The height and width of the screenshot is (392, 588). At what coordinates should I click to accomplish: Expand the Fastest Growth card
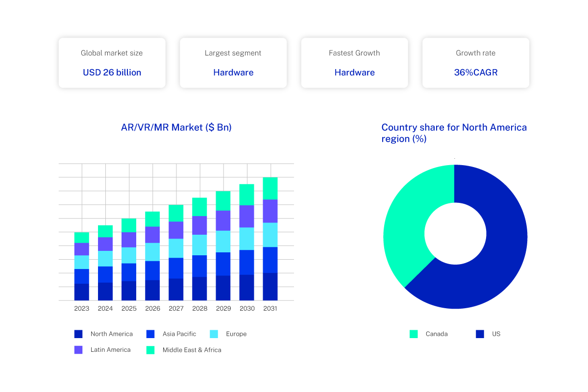pos(354,62)
